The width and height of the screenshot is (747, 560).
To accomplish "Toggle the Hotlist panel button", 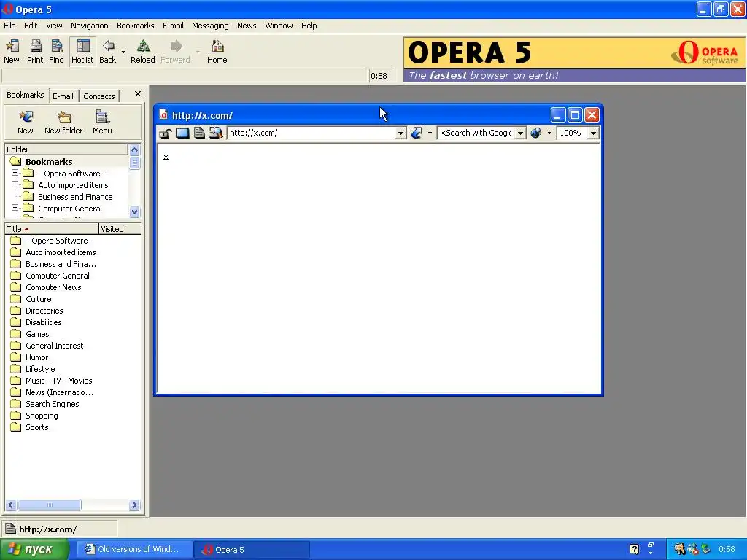I will 82,52.
